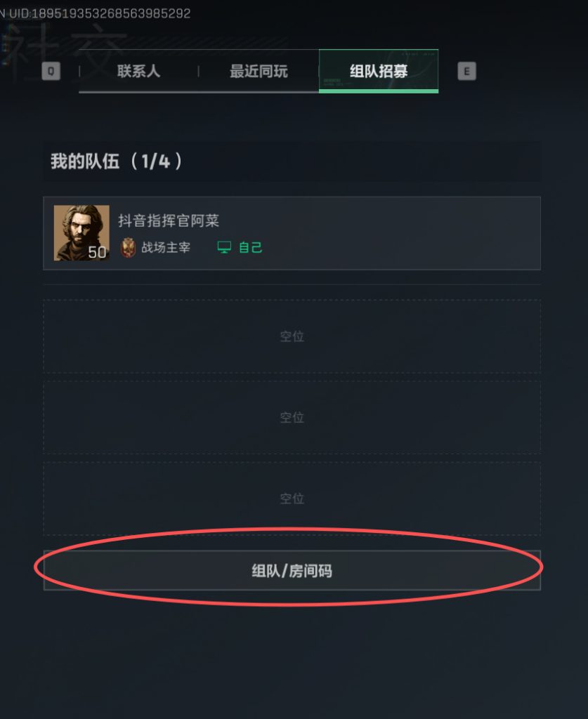Click the green 自己 label

click(x=250, y=248)
